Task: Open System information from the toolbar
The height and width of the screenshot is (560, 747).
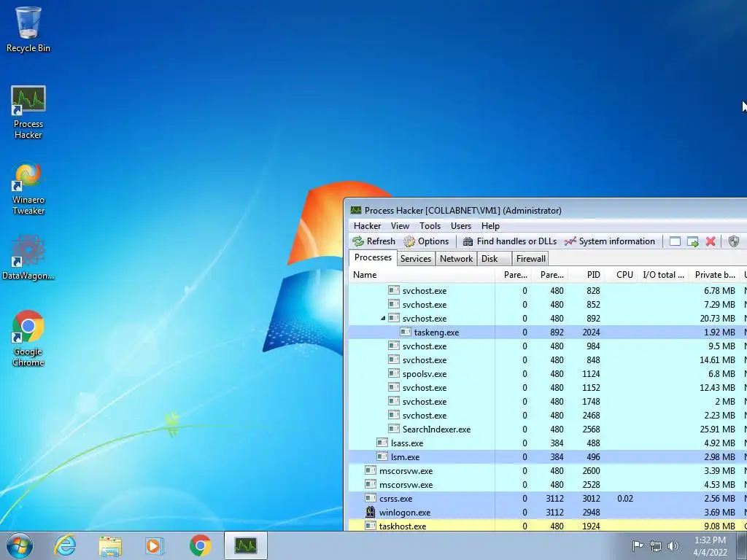Action: [610, 241]
